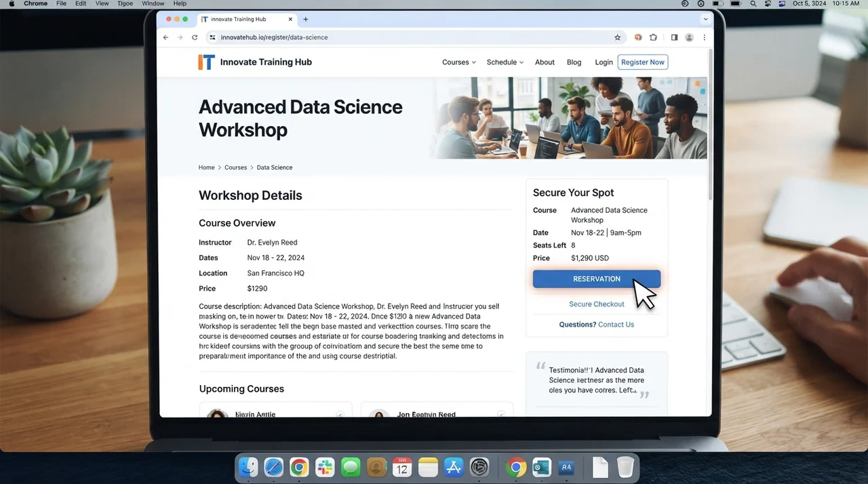The image size is (868, 484).
Task: Open Trash in the dock
Action: point(625,467)
